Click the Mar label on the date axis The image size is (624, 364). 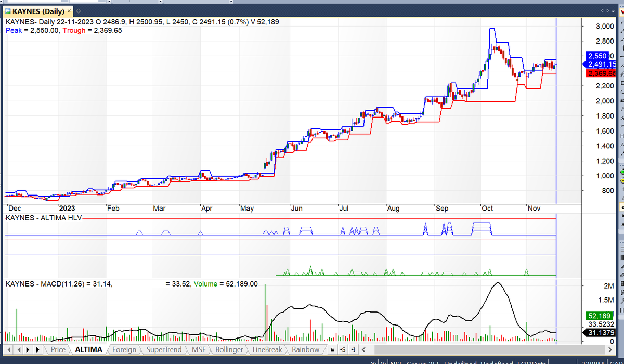click(159, 209)
